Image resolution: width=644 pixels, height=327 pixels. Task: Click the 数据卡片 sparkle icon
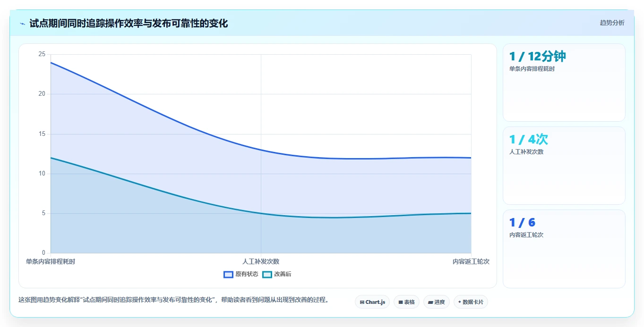(x=459, y=302)
